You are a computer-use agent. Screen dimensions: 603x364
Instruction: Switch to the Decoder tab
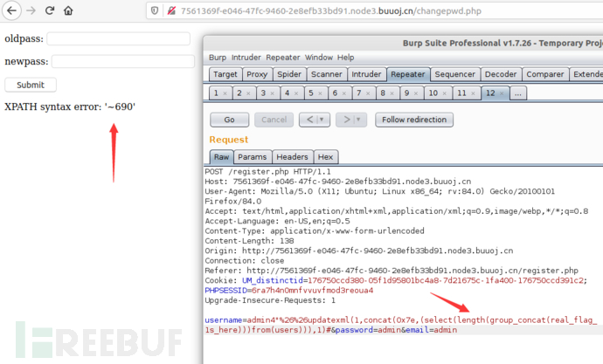pyautogui.click(x=501, y=74)
